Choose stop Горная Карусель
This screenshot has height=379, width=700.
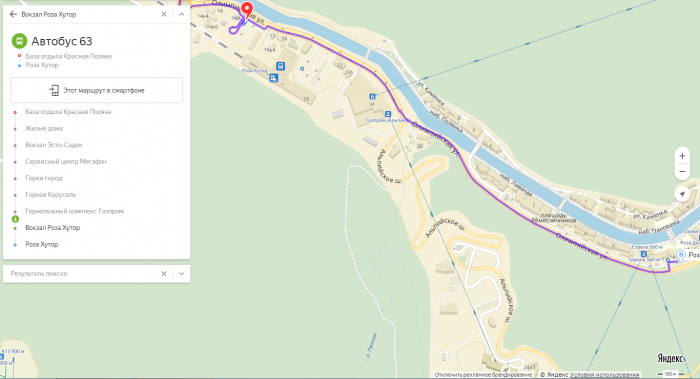(x=50, y=195)
